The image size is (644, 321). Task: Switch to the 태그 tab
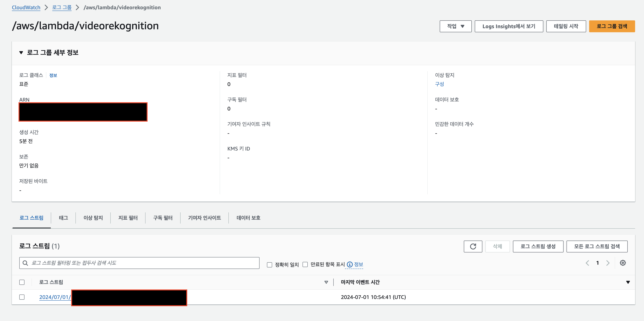click(63, 218)
